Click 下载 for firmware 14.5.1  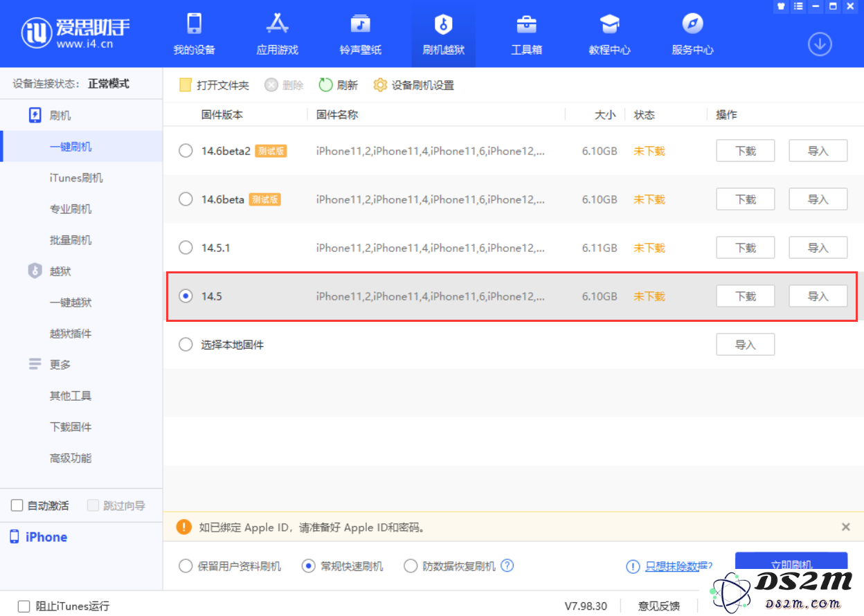(745, 248)
